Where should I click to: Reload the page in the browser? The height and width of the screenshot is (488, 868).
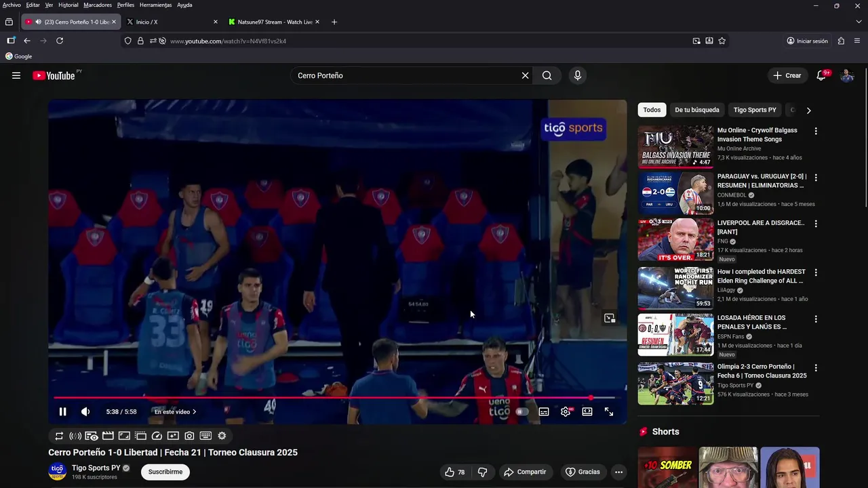point(60,41)
